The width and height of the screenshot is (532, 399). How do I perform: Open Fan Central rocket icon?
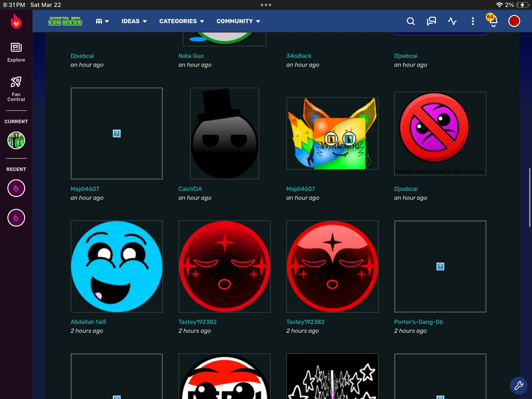point(16,89)
